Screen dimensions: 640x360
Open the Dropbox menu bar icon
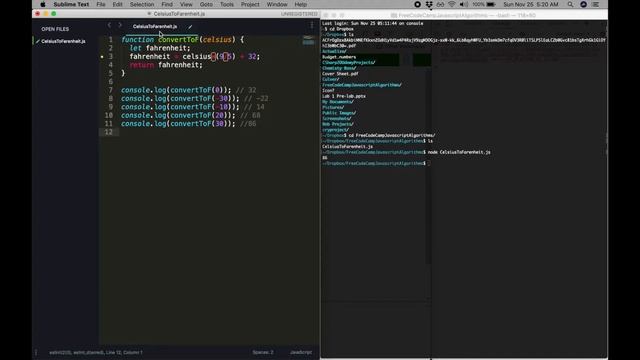click(x=429, y=4)
